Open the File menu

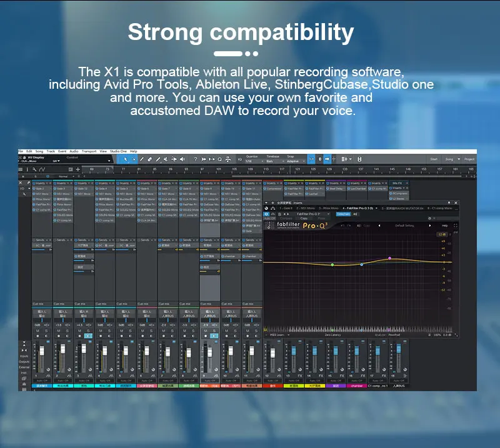[21, 151]
